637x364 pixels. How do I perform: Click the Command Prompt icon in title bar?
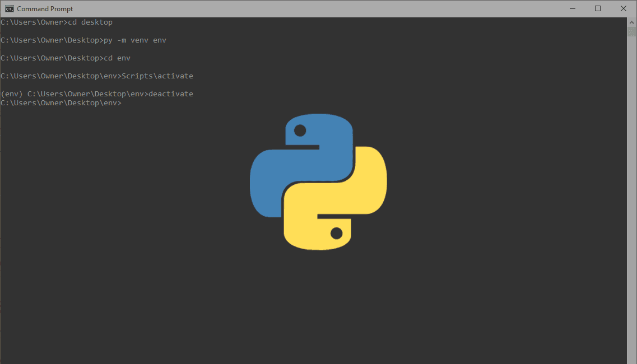point(9,8)
